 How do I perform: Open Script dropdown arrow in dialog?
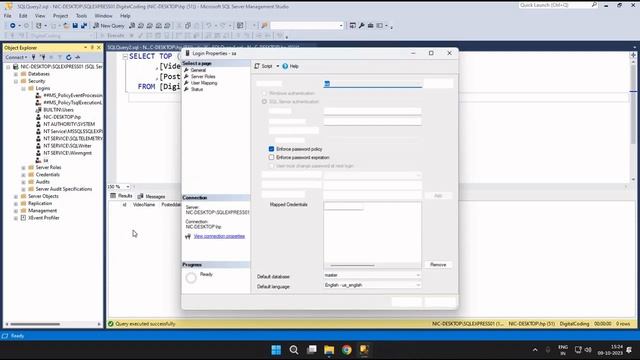click(x=278, y=66)
